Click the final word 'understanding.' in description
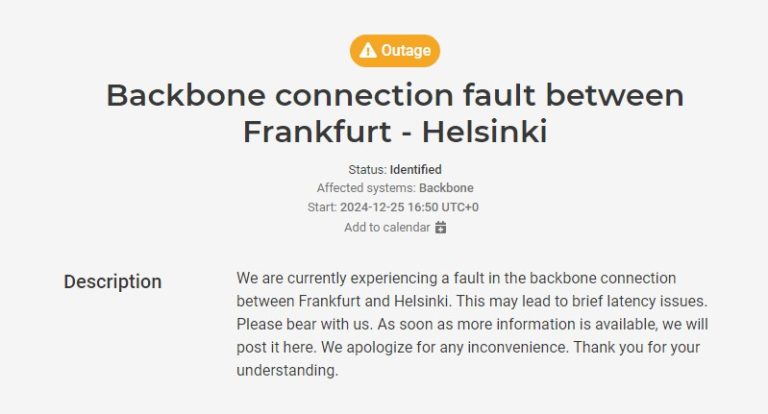Screen dimensions: 768x414 click(x=287, y=370)
